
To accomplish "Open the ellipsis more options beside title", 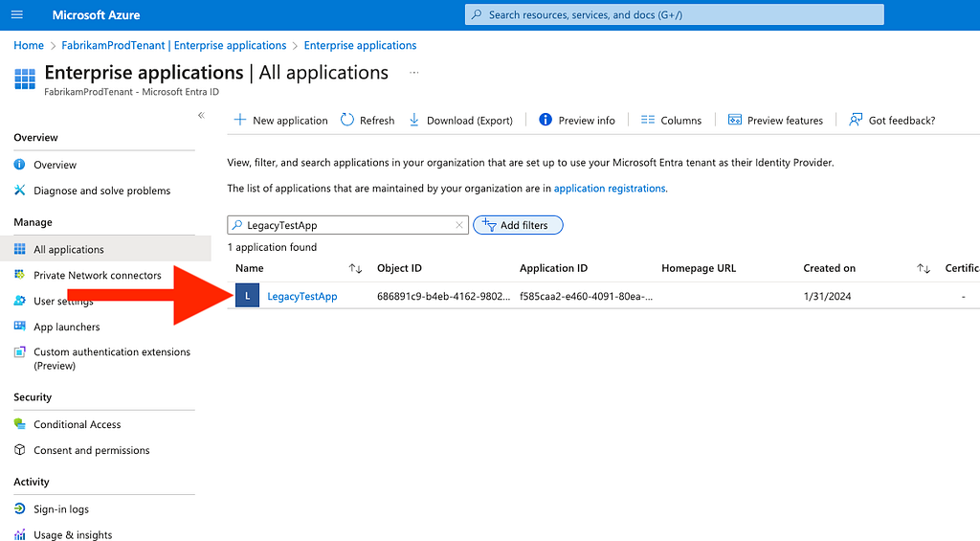I will (413, 73).
